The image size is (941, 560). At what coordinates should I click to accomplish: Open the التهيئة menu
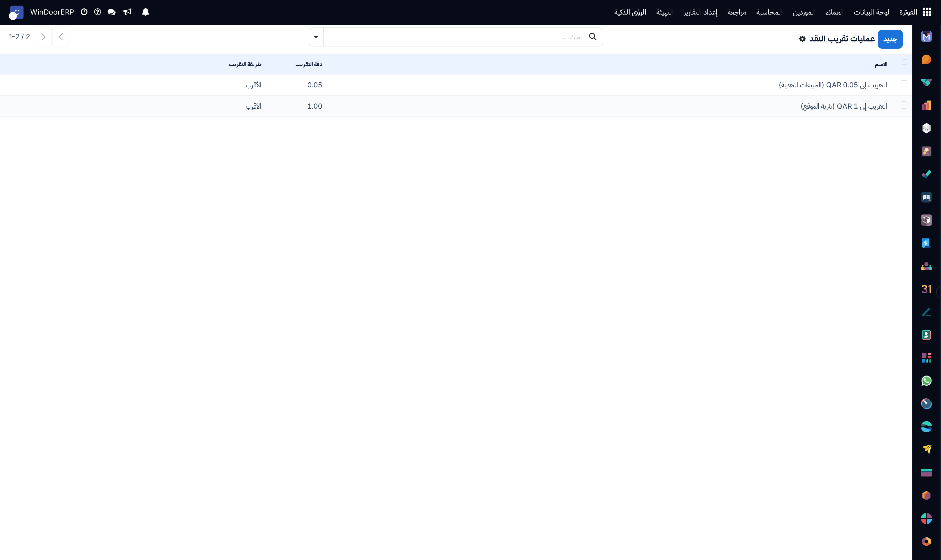[665, 12]
